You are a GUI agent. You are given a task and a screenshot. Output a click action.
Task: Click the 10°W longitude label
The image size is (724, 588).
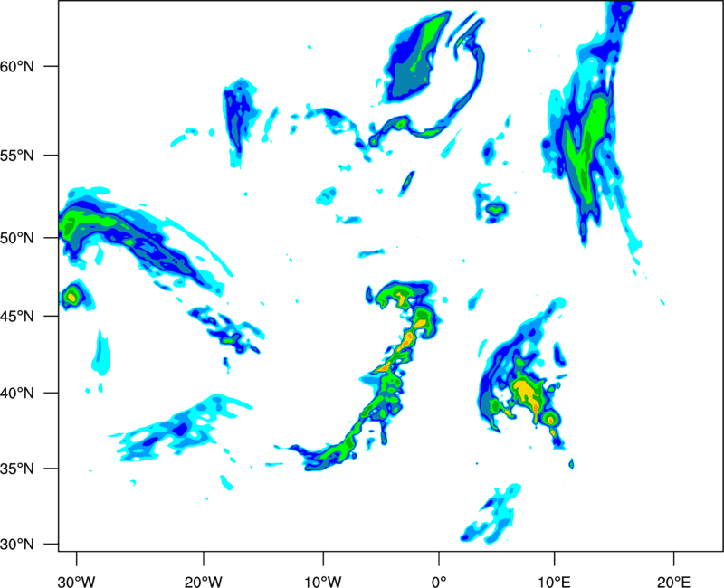point(323,582)
